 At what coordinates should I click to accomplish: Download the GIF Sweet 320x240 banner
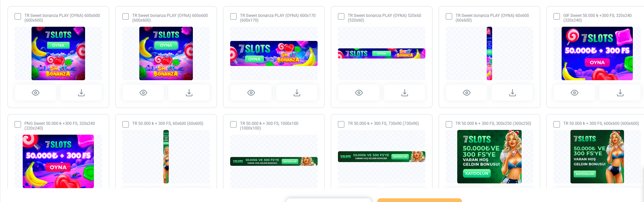[x=620, y=93]
